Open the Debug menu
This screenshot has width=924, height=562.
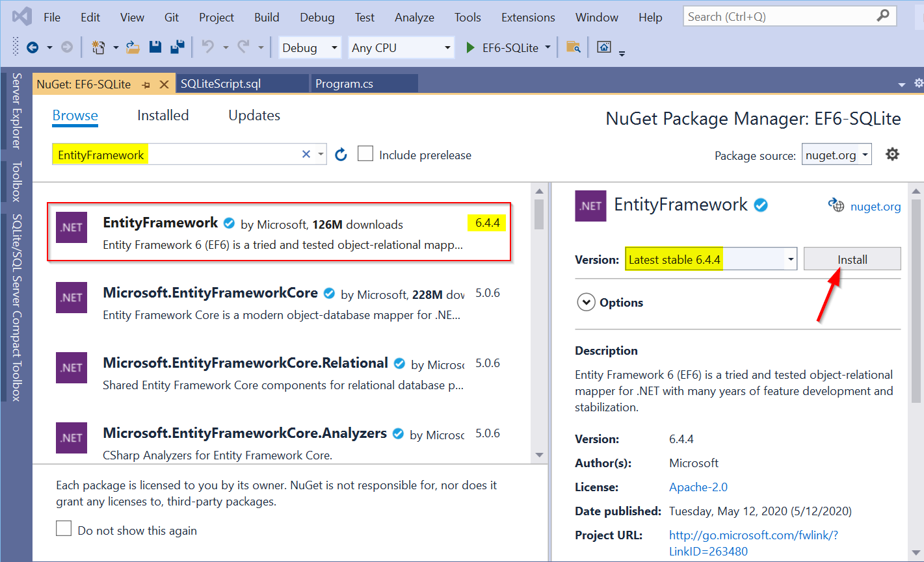[x=317, y=18]
